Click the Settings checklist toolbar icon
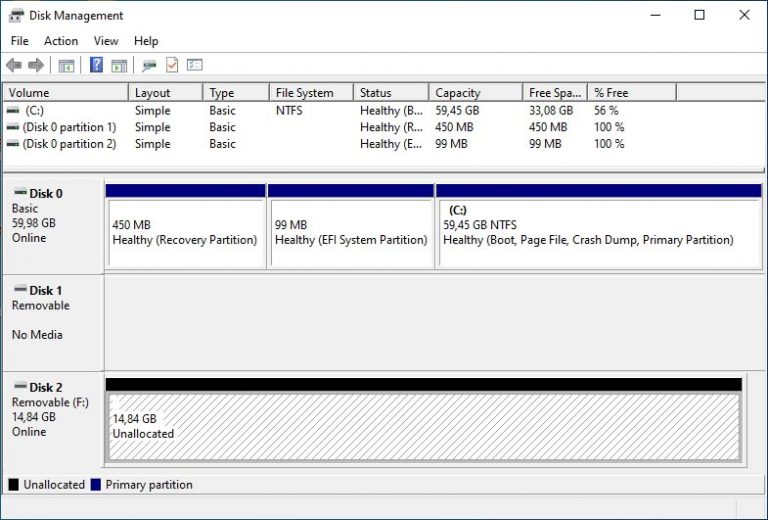 (194, 65)
